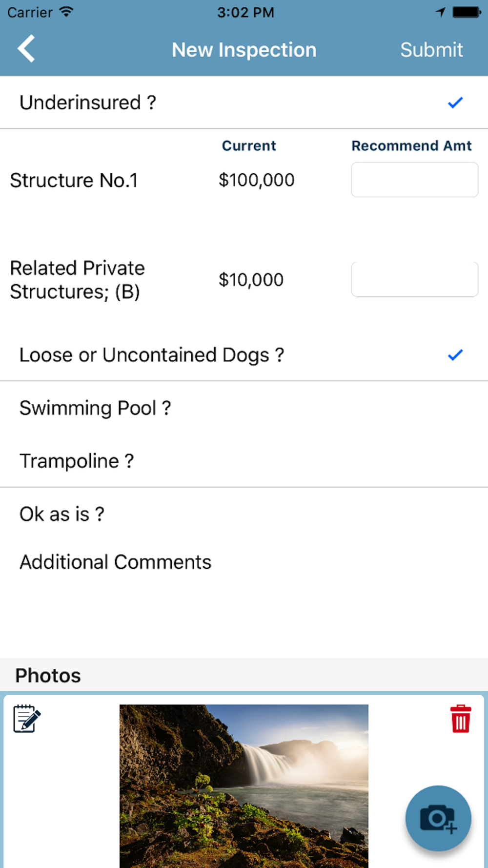Tap the add photo camera button
The width and height of the screenshot is (488, 868).
[438, 818]
